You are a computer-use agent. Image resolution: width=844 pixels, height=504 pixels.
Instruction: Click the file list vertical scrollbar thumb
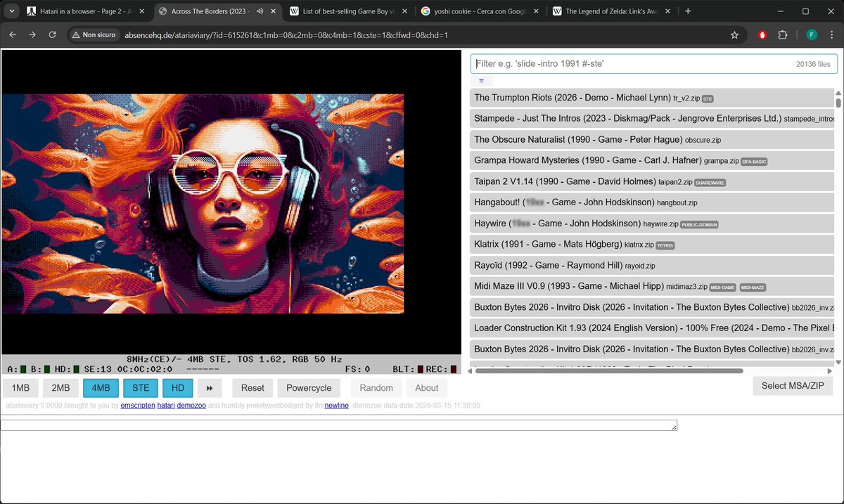(x=838, y=103)
